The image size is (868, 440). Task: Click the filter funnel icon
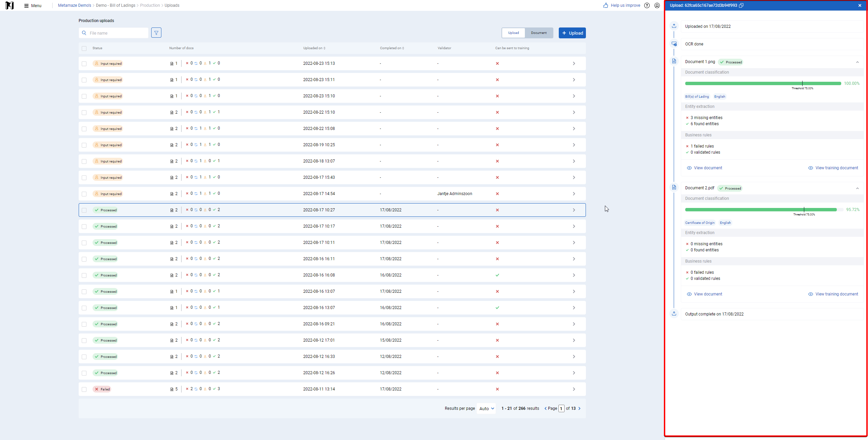pyautogui.click(x=156, y=33)
